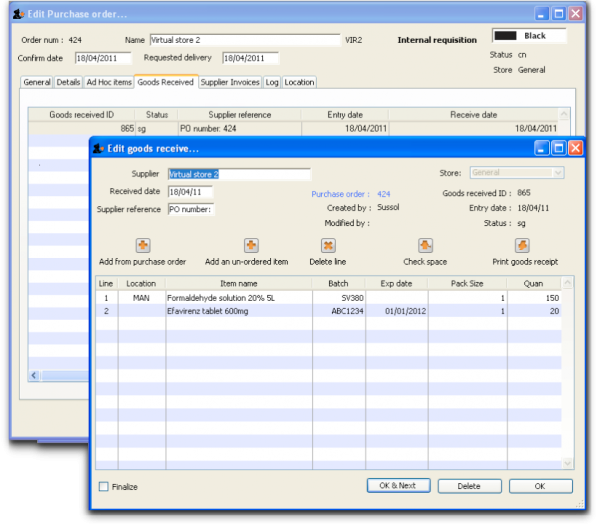Viewport: 600px width, 524px height.
Task: Click the Delete line icon
Action: tap(328, 246)
